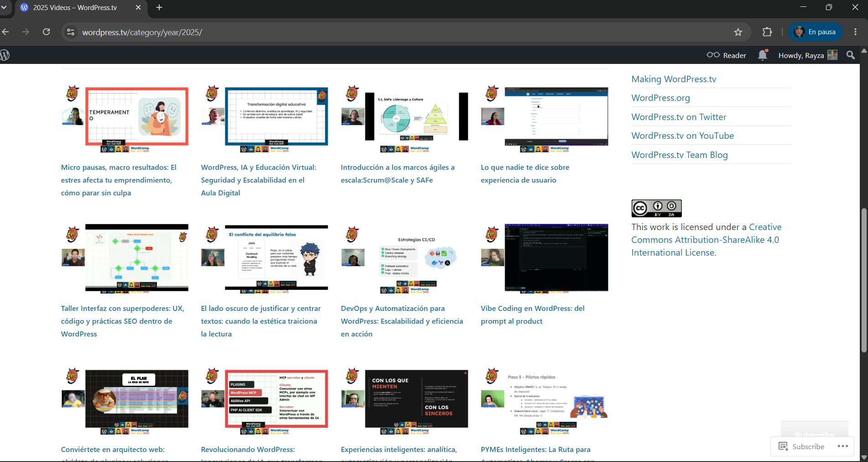Open site information icon in address bar
Image resolution: width=868 pixels, height=462 pixels.
[71, 32]
